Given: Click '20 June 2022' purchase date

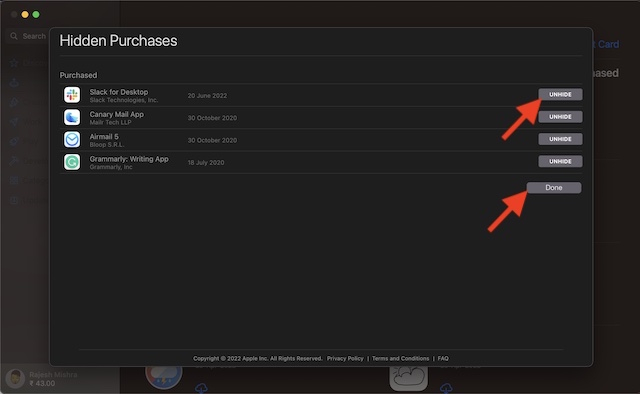Looking at the screenshot, I should 207,96.
